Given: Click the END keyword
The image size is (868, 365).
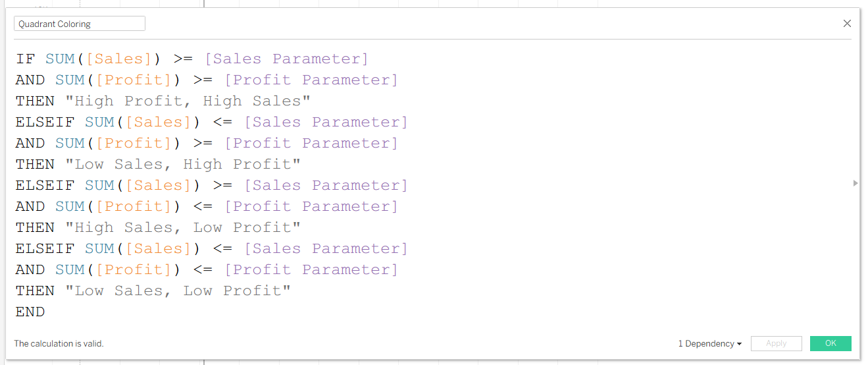Looking at the screenshot, I should tap(30, 312).
